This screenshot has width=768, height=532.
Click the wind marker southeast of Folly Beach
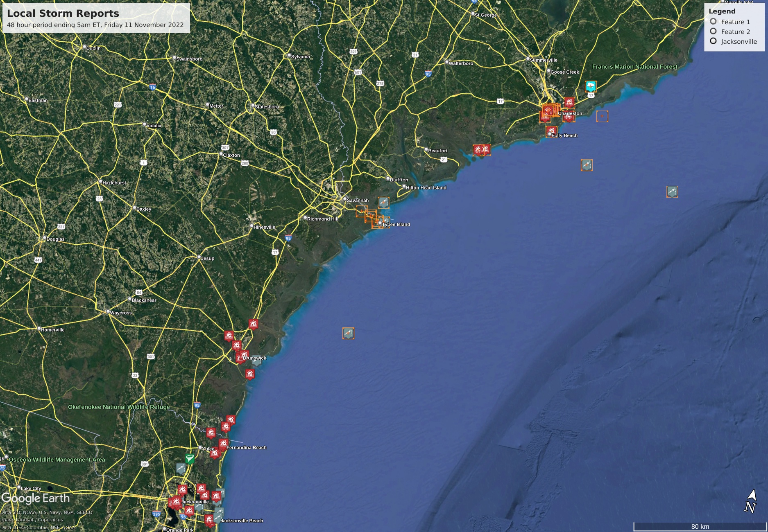coord(587,165)
